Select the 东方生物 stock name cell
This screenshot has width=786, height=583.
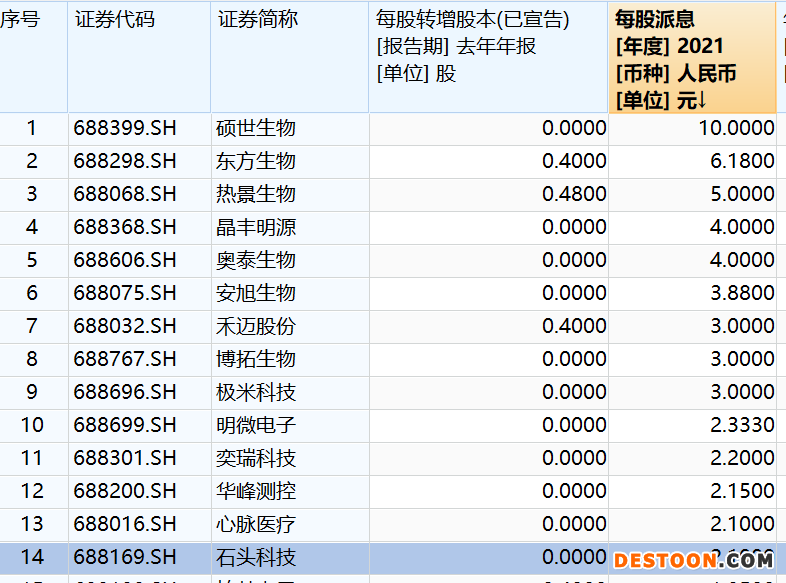[256, 161]
